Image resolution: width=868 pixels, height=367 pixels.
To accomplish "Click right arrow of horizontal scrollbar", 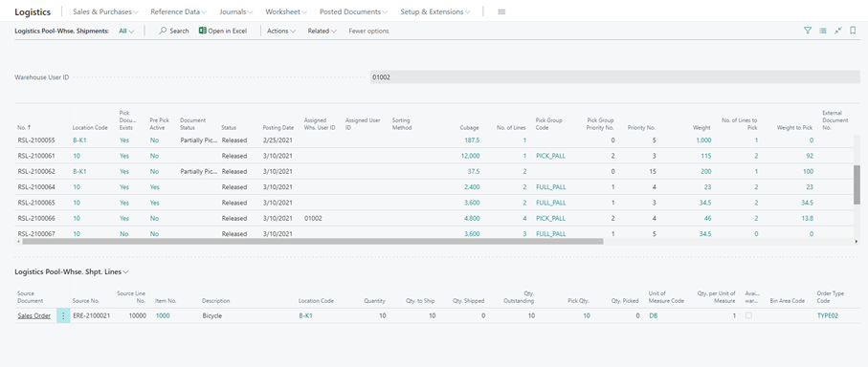I will pyautogui.click(x=857, y=242).
